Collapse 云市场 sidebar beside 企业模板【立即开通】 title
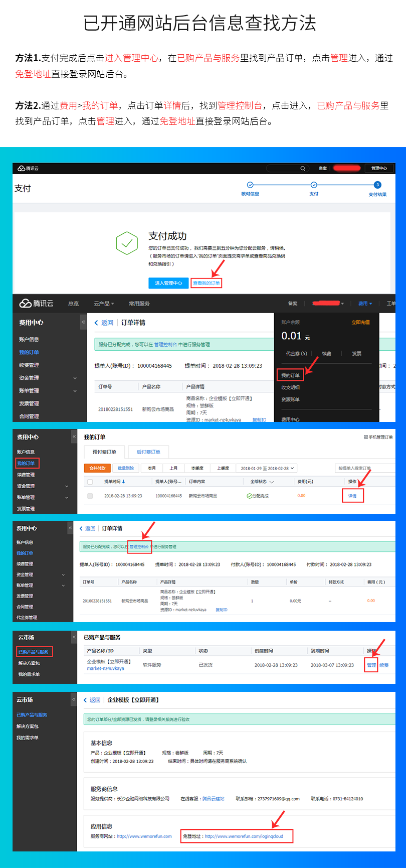406x868 pixels. [x=74, y=699]
